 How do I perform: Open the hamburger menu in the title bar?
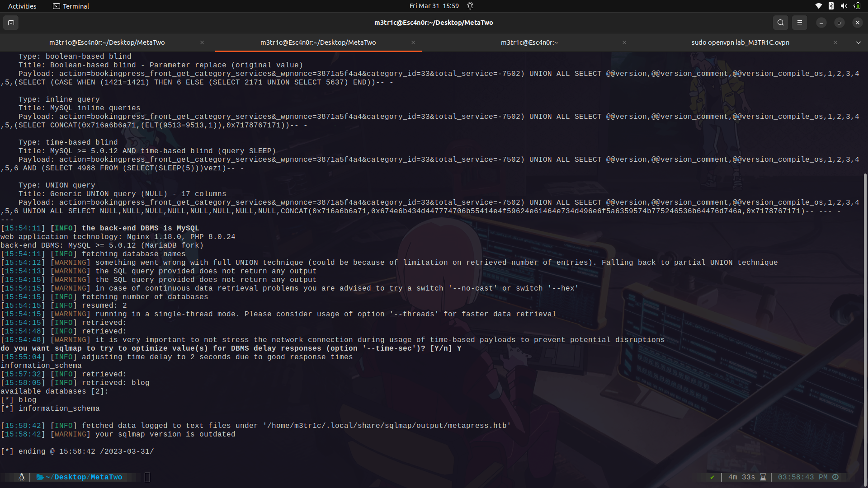point(799,22)
